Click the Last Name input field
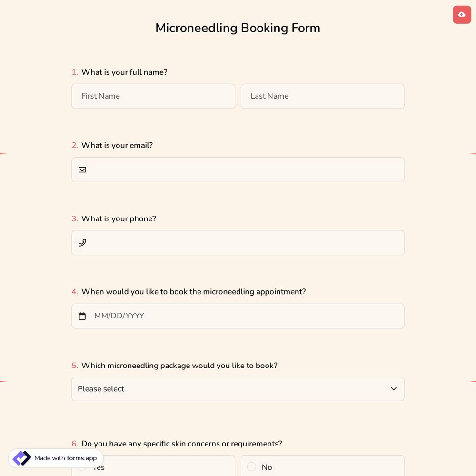Image resolution: width=476 pixels, height=476 pixels. (322, 96)
